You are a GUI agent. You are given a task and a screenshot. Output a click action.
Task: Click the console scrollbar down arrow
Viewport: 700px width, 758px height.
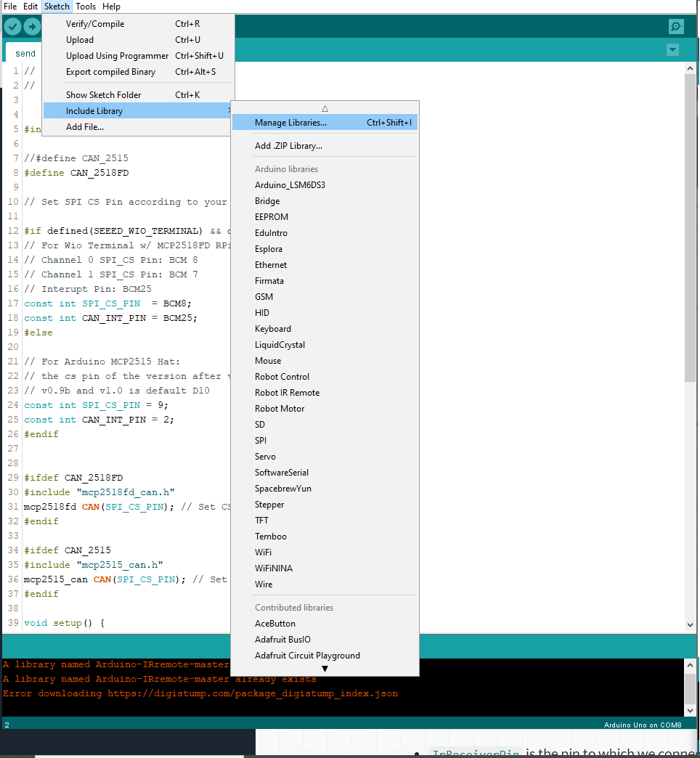tap(690, 710)
